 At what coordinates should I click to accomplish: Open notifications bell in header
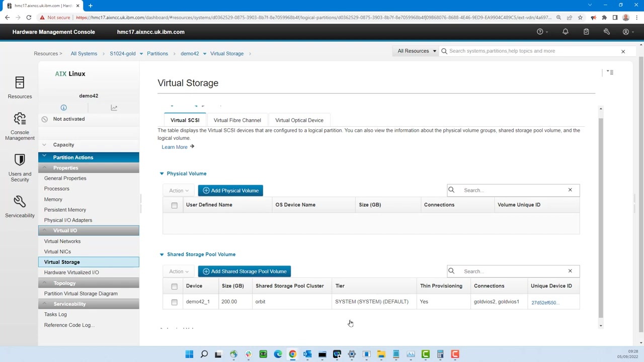(566, 32)
